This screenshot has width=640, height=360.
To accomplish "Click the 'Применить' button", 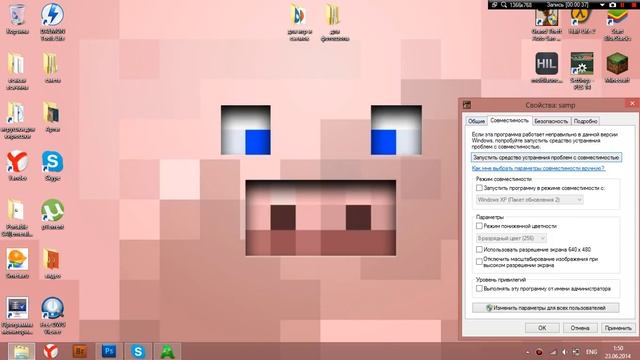I will (x=618, y=328).
